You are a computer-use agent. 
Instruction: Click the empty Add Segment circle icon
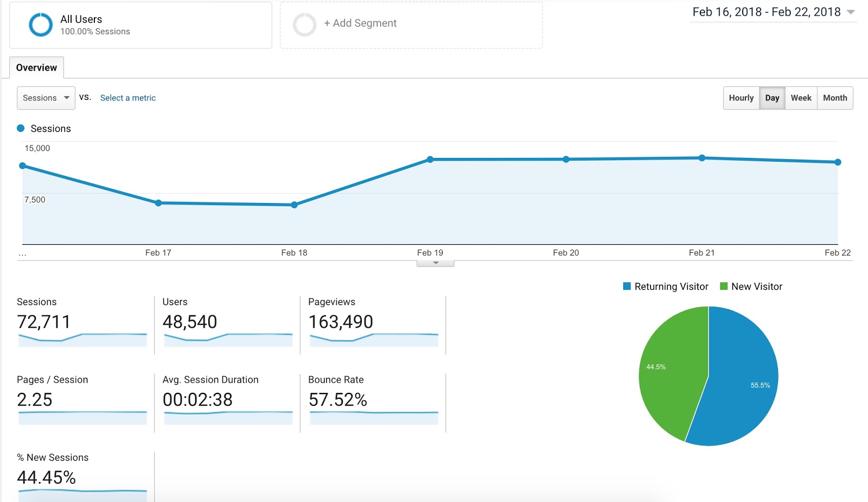click(x=304, y=24)
